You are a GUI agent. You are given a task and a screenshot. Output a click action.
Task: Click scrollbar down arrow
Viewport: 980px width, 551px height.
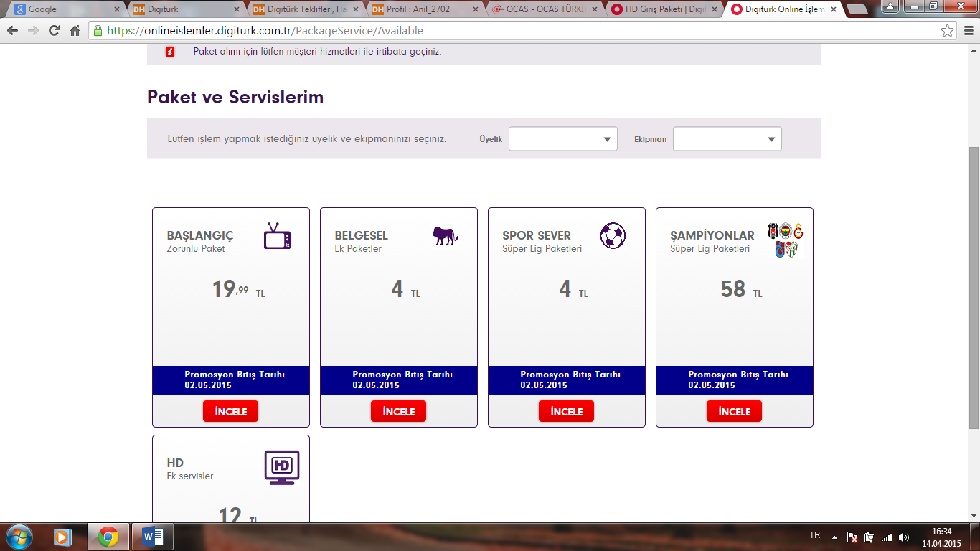pyautogui.click(x=974, y=517)
